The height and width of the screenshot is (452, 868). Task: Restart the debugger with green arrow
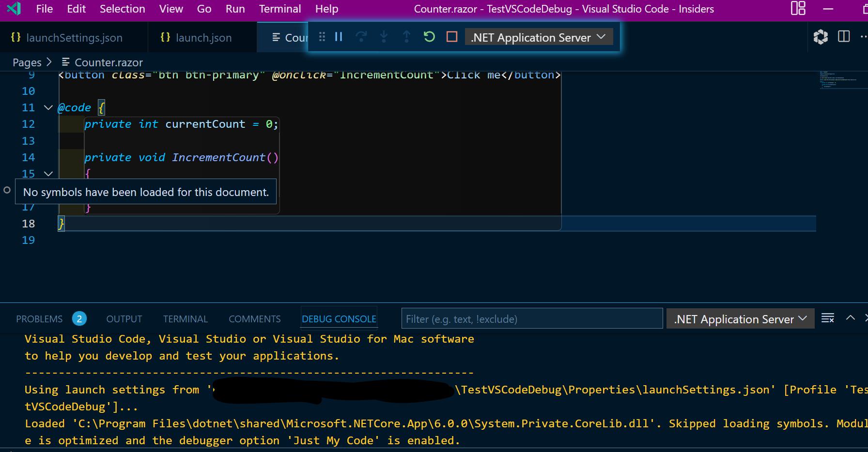pyautogui.click(x=429, y=37)
